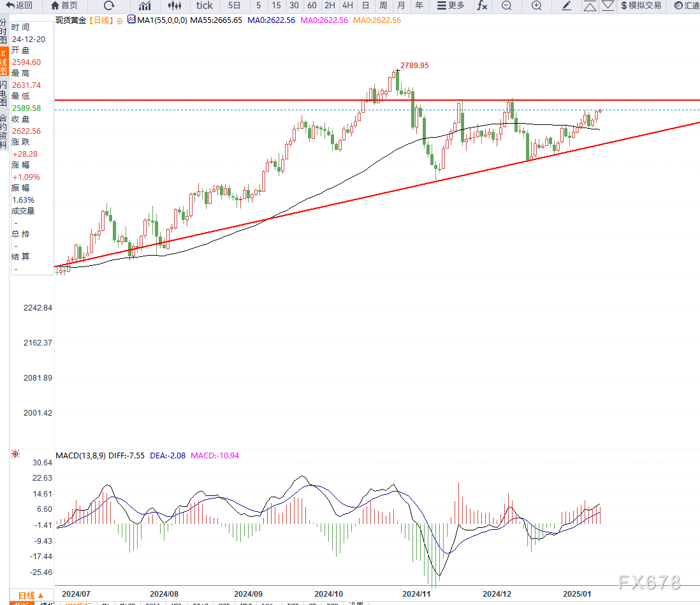Switch to 分时图 side tab

(x=4, y=32)
